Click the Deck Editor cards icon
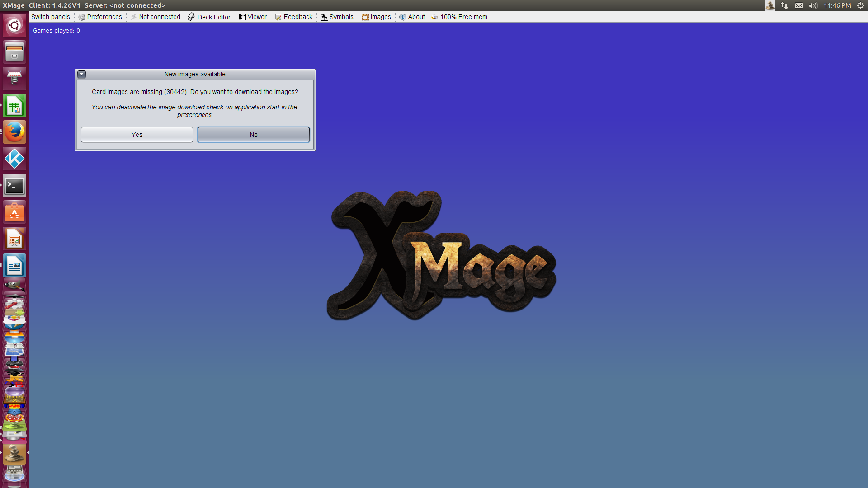Screen dimensions: 868x488 tap(191, 17)
